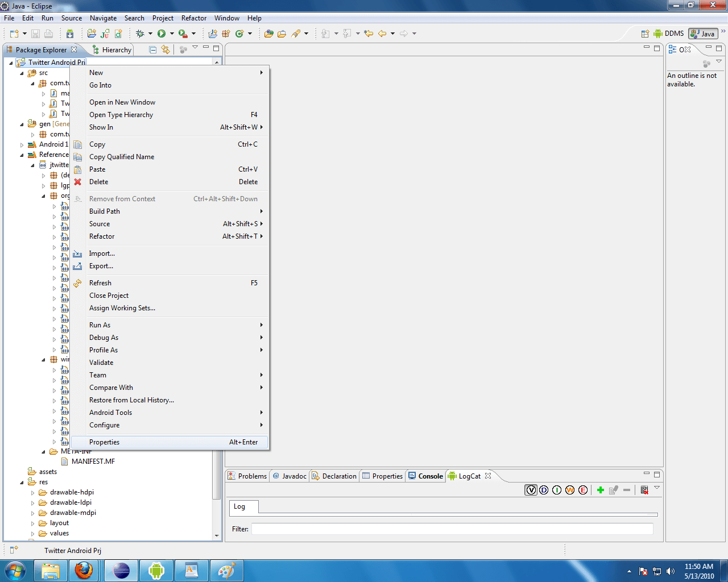
Task: Toggle the Error (E) LogCat filter
Action: [x=583, y=490]
